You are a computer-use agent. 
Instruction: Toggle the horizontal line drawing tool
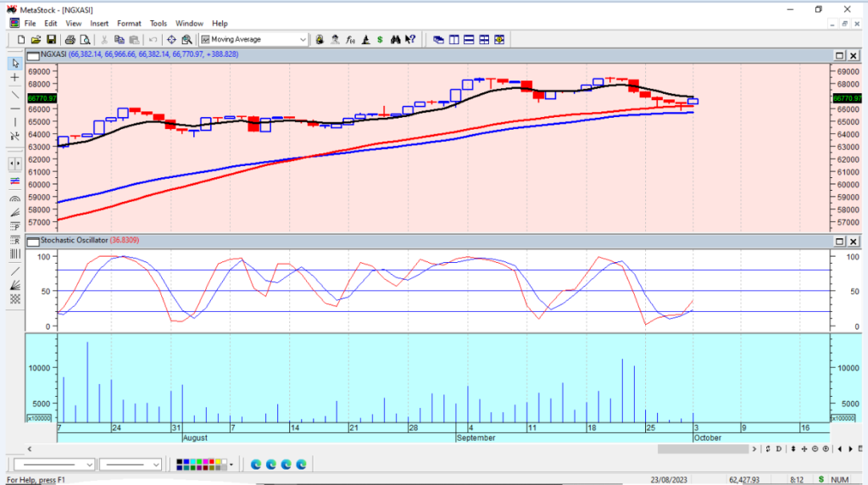coord(14,109)
